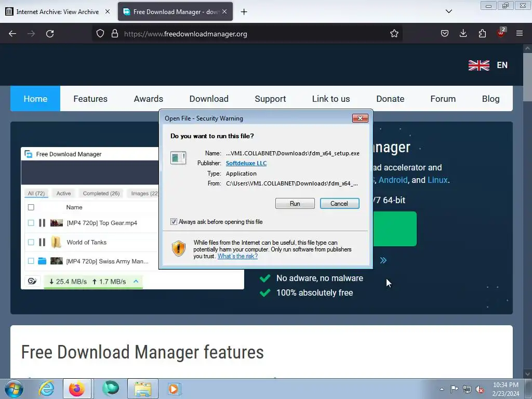532x399 pixels.
Task: Open the Donate page
Action: pos(390,99)
